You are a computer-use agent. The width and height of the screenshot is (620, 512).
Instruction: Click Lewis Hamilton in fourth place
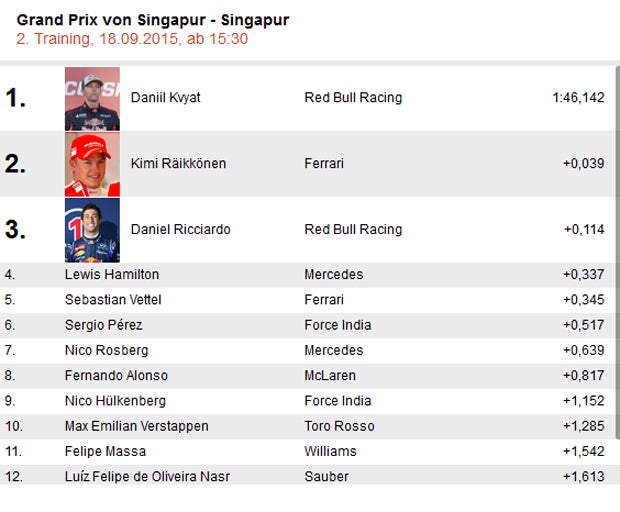111,275
